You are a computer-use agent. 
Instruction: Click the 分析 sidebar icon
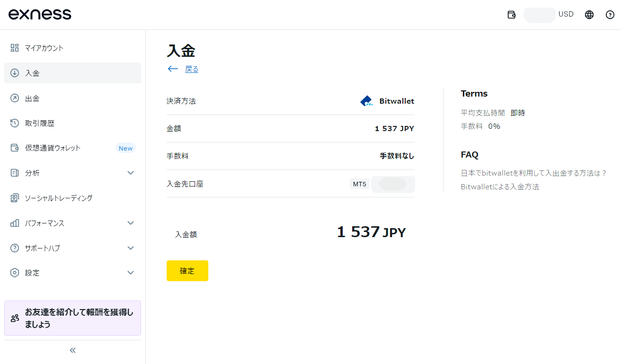(15, 173)
